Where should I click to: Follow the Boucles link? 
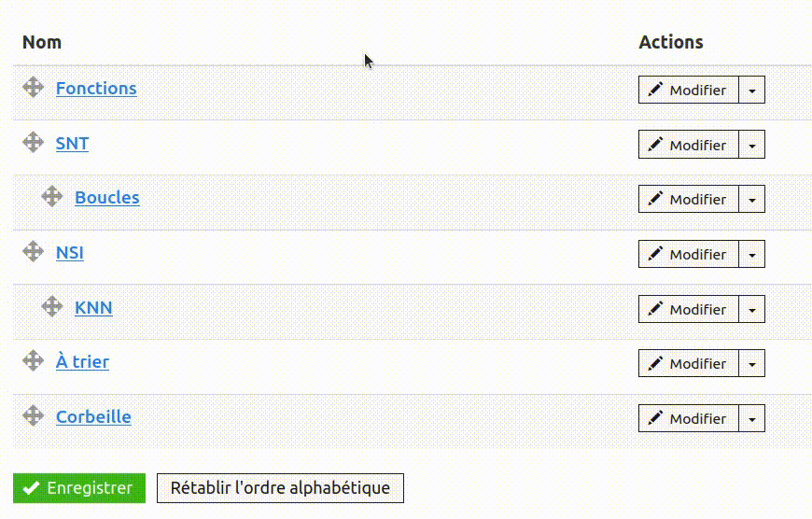tap(107, 198)
